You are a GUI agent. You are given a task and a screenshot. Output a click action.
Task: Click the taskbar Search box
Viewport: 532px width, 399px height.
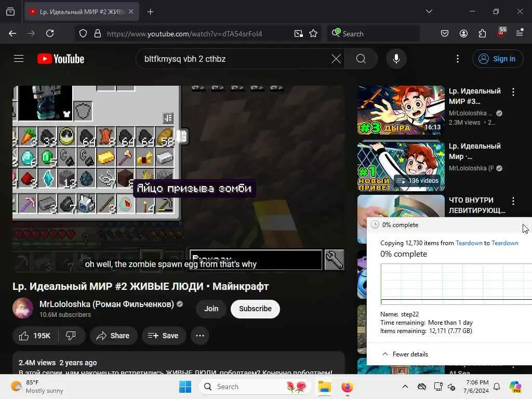(x=255, y=387)
